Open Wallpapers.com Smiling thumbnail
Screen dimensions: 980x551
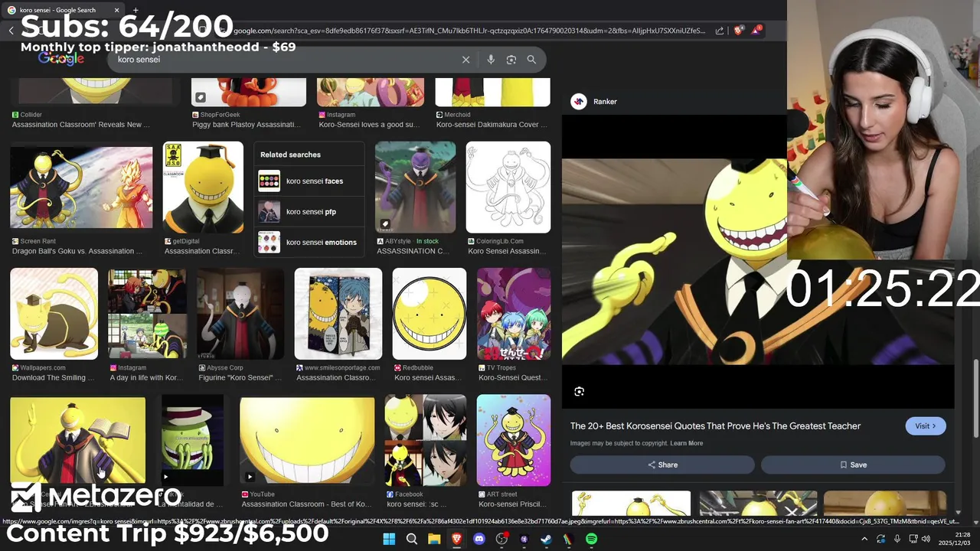54,314
